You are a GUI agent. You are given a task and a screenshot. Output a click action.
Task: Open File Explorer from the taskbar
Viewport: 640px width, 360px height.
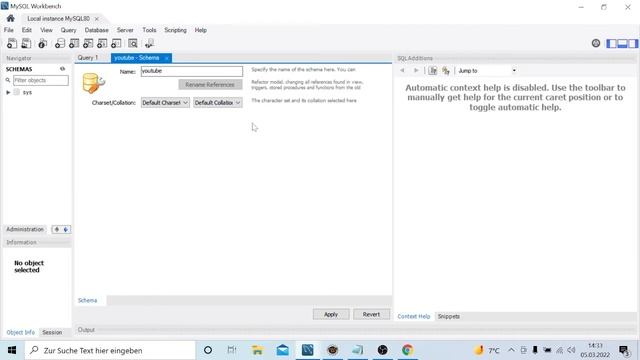click(x=257, y=350)
